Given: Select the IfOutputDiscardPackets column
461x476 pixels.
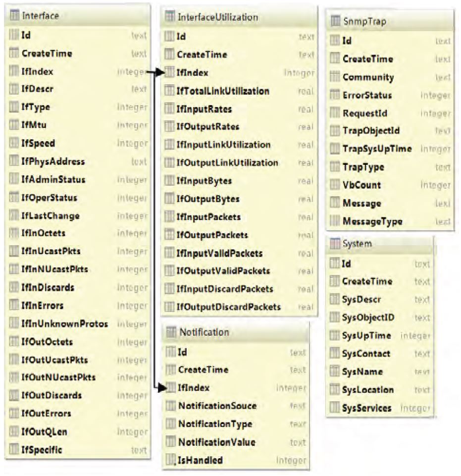Looking at the screenshot, I should click(229, 307).
